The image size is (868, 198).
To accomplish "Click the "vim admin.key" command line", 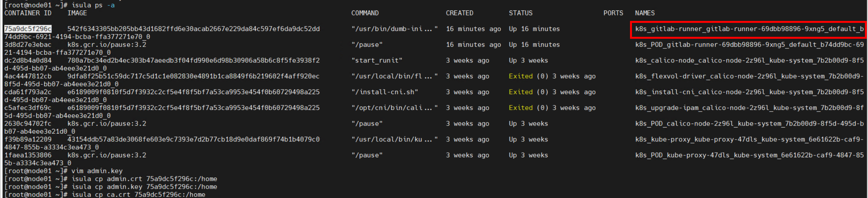I will pos(97,171).
